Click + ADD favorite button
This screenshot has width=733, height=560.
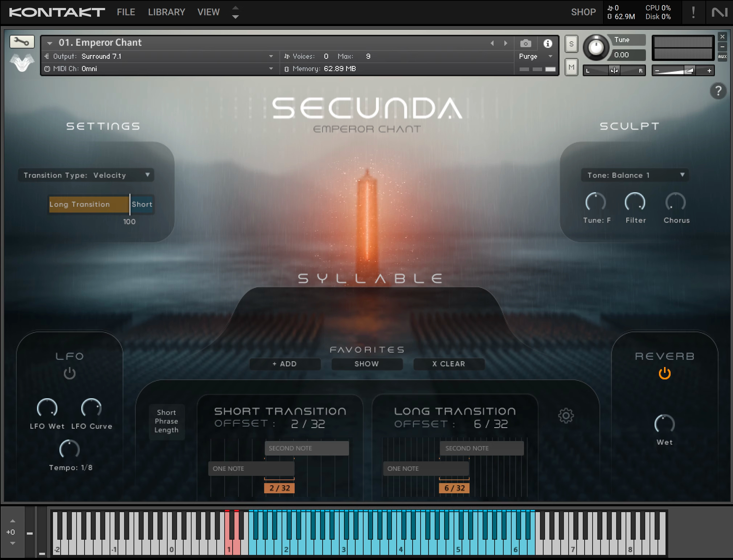[x=285, y=364]
